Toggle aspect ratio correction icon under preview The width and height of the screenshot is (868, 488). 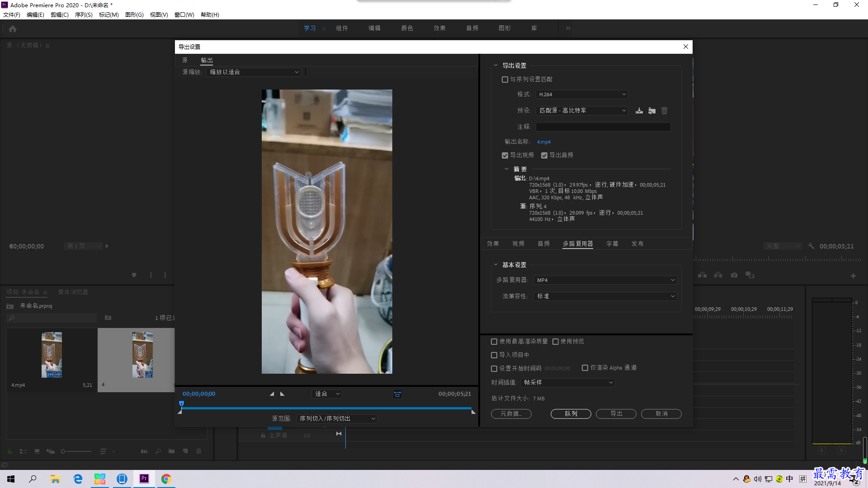397,394
